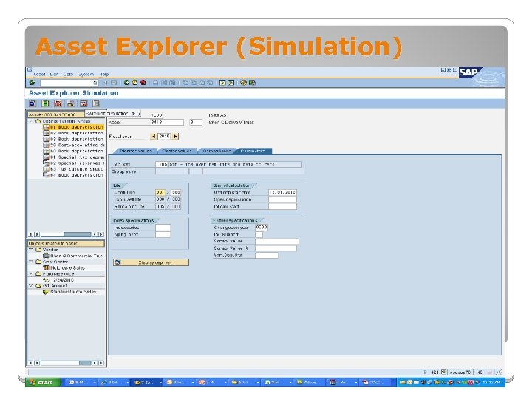This screenshot has width=532, height=399.
Task: Open the System menu
Action: point(86,75)
